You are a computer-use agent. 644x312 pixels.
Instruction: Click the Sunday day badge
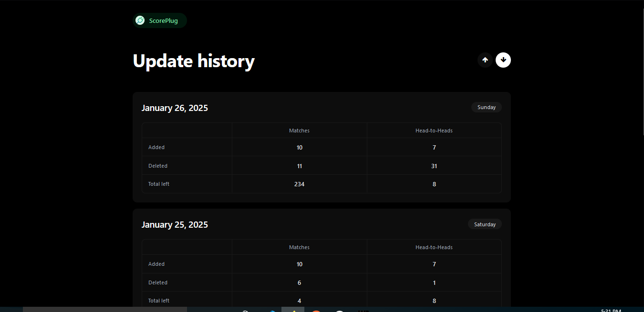point(486,107)
